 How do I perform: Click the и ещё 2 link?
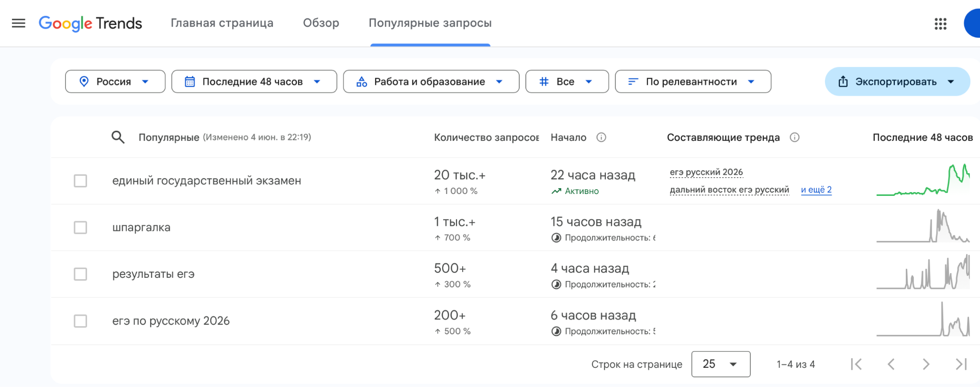pyautogui.click(x=816, y=190)
